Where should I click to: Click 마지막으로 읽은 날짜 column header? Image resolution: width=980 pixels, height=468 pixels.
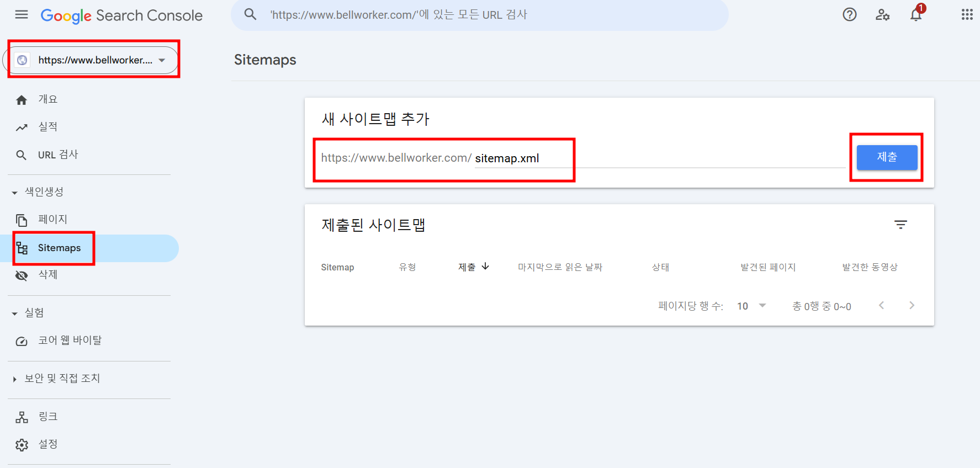[560, 267]
